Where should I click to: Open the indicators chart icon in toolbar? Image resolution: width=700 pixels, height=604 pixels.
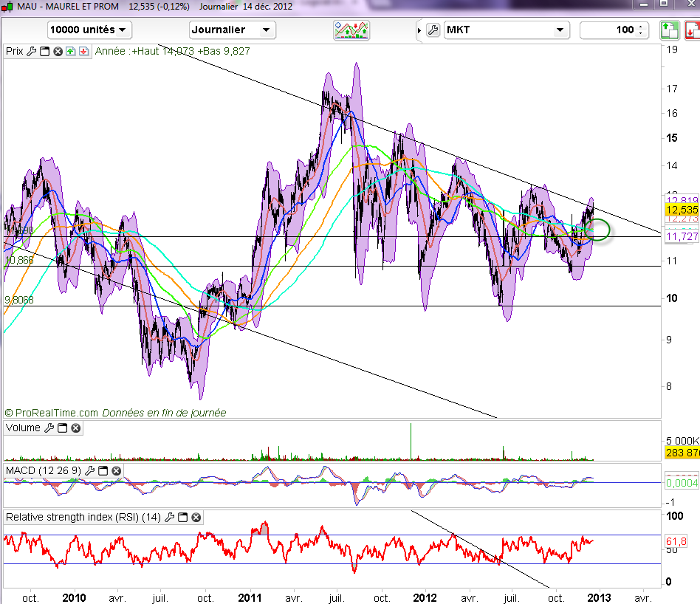351,30
